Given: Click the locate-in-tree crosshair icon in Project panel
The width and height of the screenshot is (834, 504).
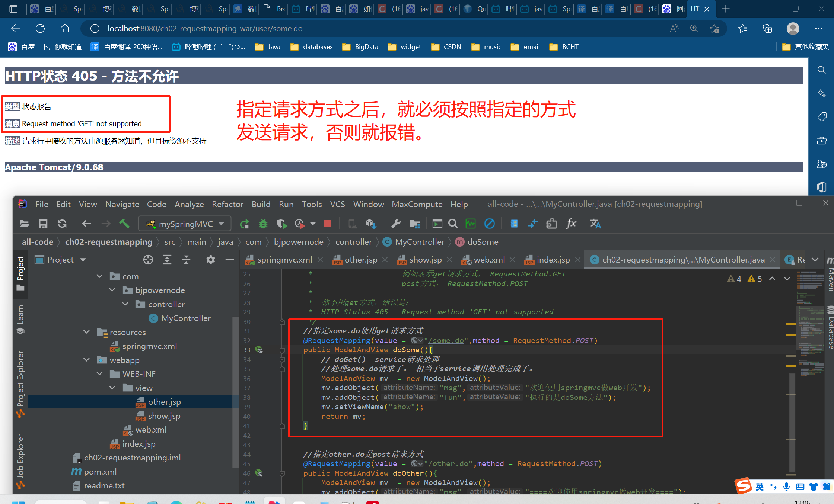Looking at the screenshot, I should tap(148, 260).
